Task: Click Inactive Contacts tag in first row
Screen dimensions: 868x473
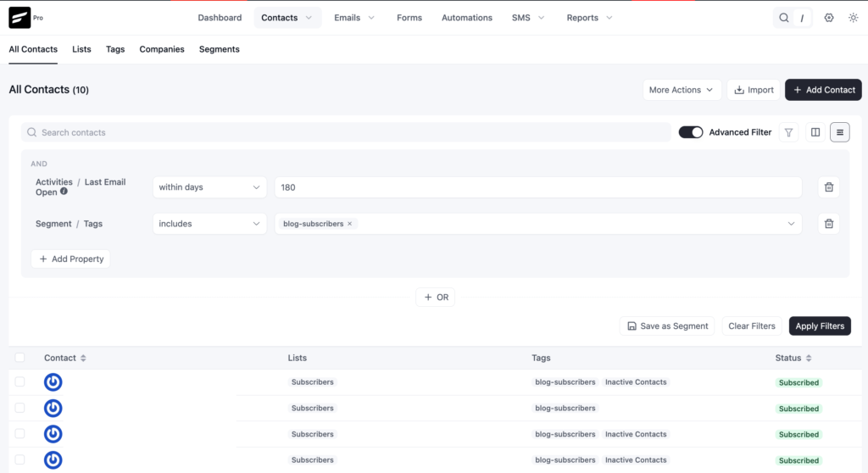Action: 636,382
